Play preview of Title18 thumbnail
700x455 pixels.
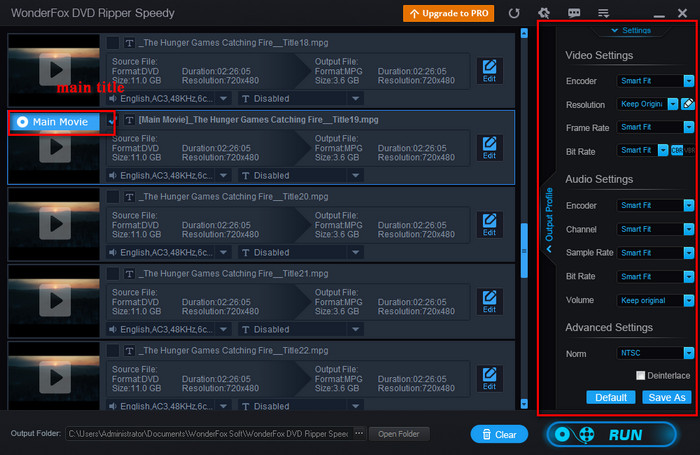point(55,70)
